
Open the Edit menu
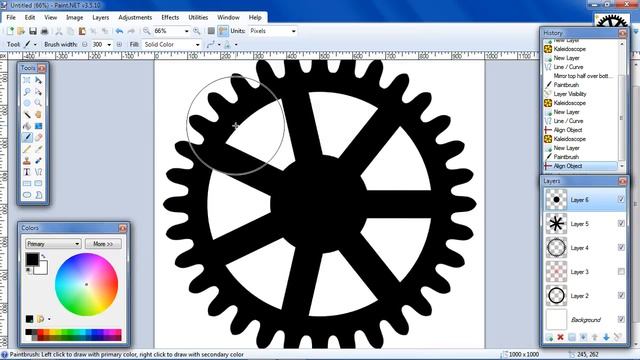click(30, 18)
